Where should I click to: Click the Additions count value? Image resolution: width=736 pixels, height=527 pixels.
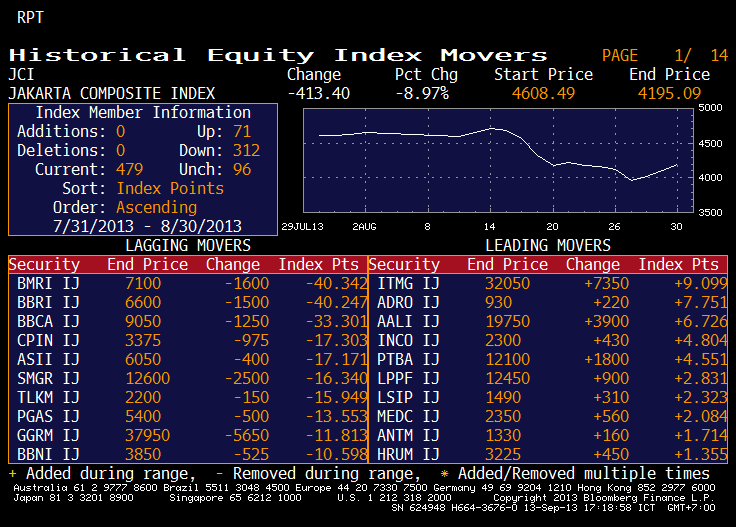[x=121, y=131]
